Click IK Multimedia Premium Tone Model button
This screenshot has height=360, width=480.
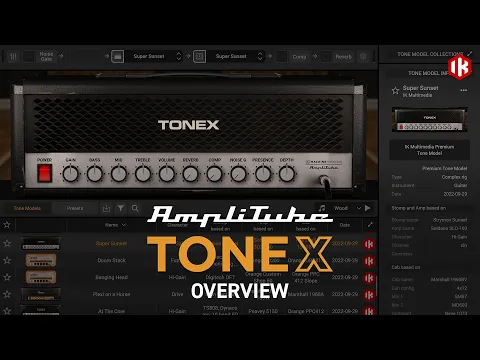point(429,150)
